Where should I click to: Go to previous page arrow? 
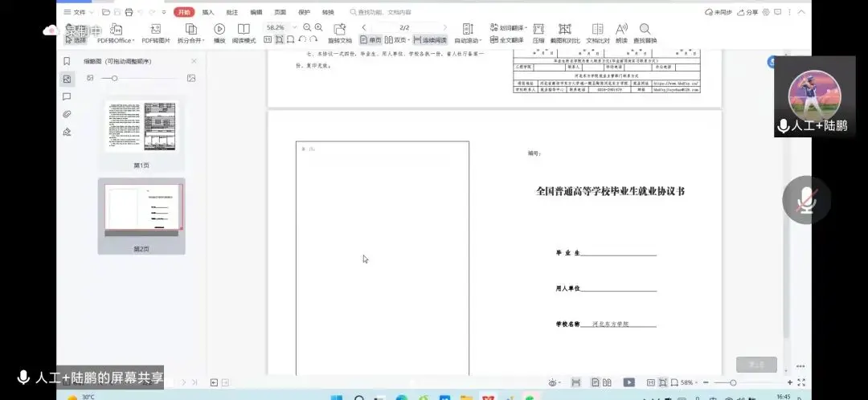(364, 27)
